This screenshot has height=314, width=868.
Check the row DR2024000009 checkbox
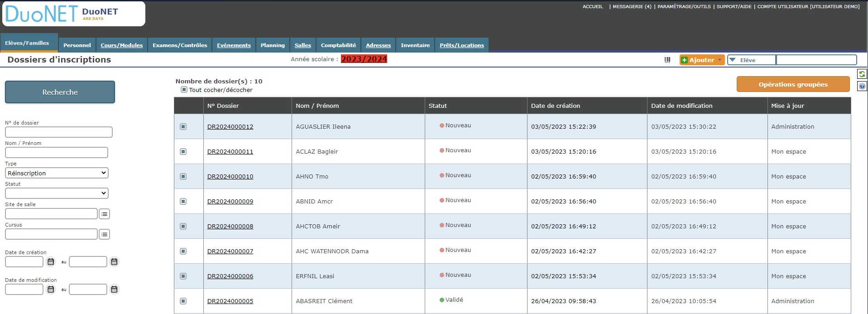pos(183,201)
